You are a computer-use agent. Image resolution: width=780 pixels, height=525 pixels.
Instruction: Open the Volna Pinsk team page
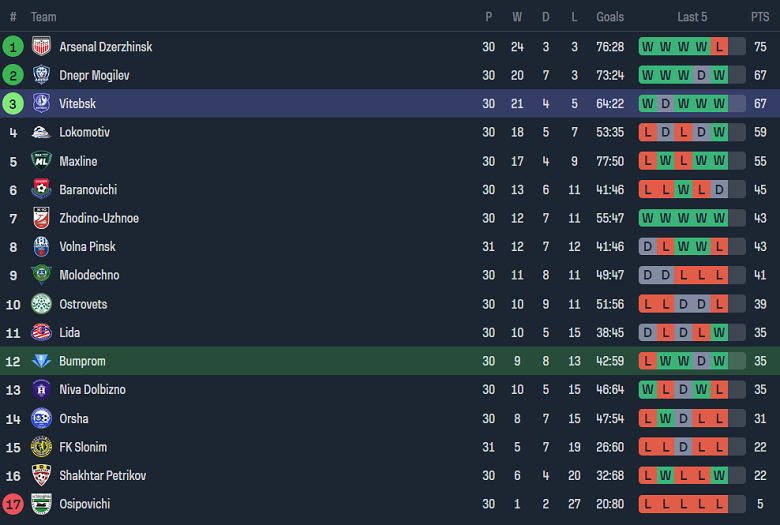(x=87, y=247)
